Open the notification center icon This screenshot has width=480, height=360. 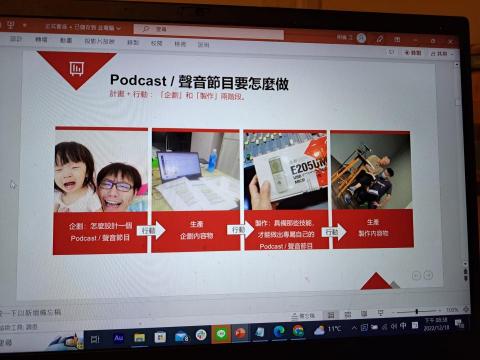[460, 323]
